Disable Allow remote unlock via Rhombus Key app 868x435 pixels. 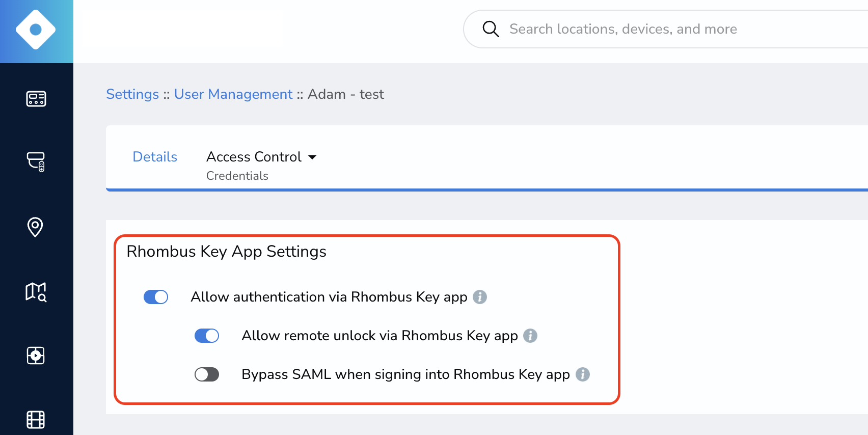pyautogui.click(x=207, y=336)
